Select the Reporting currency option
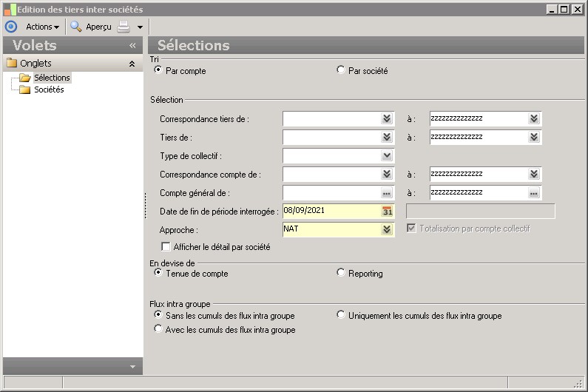The image size is (588, 392). tap(341, 273)
